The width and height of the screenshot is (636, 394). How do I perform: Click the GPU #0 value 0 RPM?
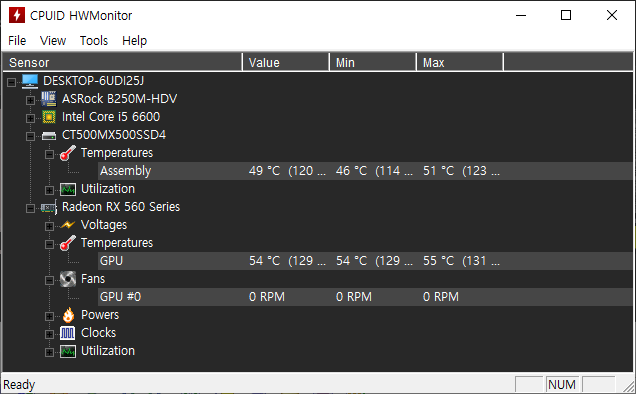(x=266, y=297)
